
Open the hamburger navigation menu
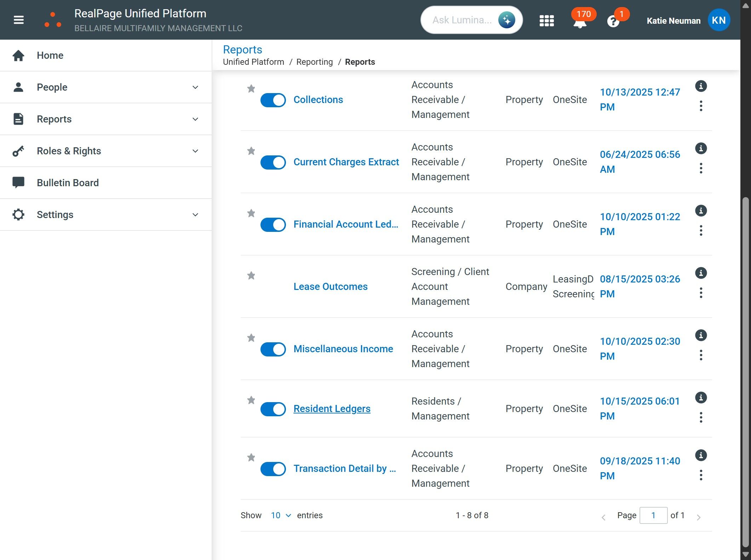coord(19,20)
